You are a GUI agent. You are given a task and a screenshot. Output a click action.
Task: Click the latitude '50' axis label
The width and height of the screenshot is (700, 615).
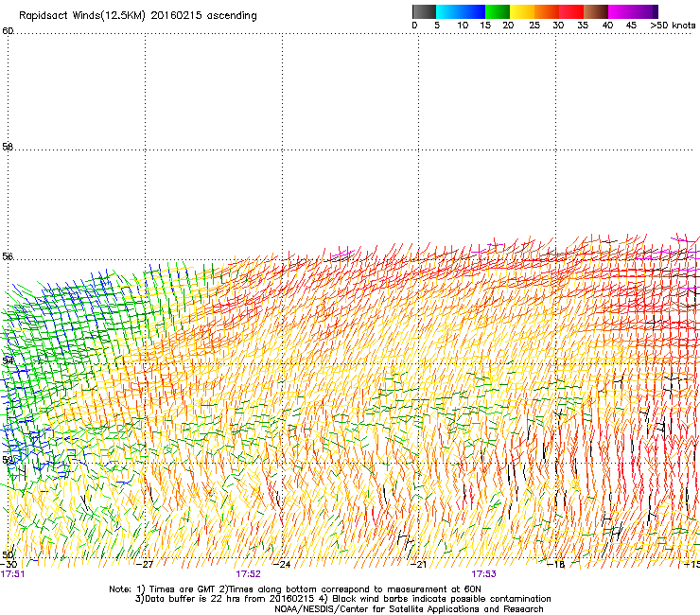[x=8, y=554]
